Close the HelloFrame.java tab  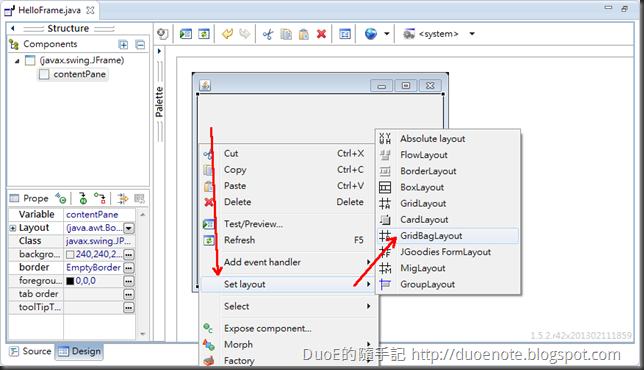click(x=90, y=10)
